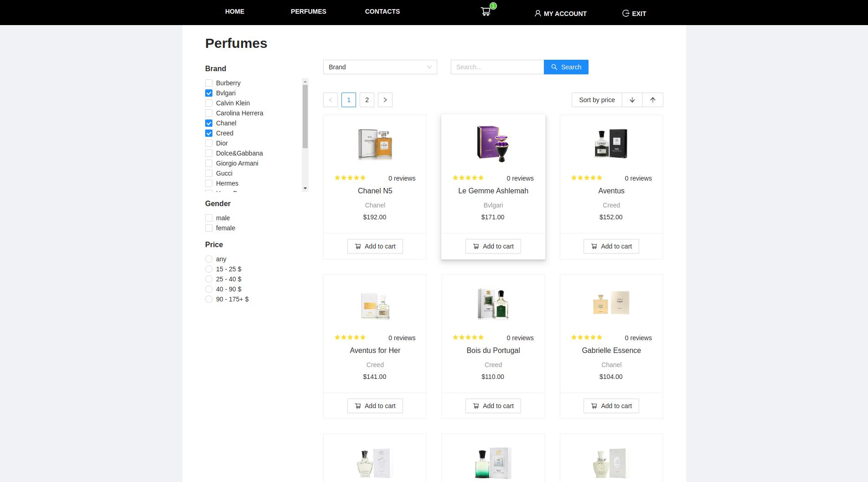Screen dimensions: 868x482
Task: Select the any price option
Action: (209, 259)
